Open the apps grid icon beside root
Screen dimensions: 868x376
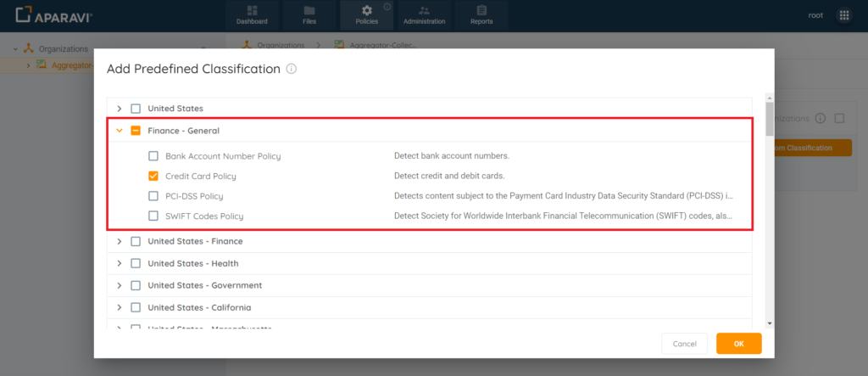click(x=844, y=15)
